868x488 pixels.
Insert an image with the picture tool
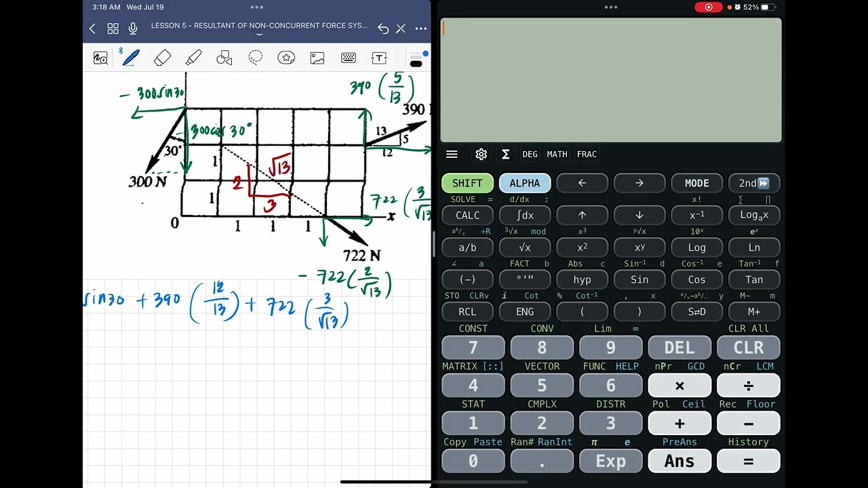[317, 58]
